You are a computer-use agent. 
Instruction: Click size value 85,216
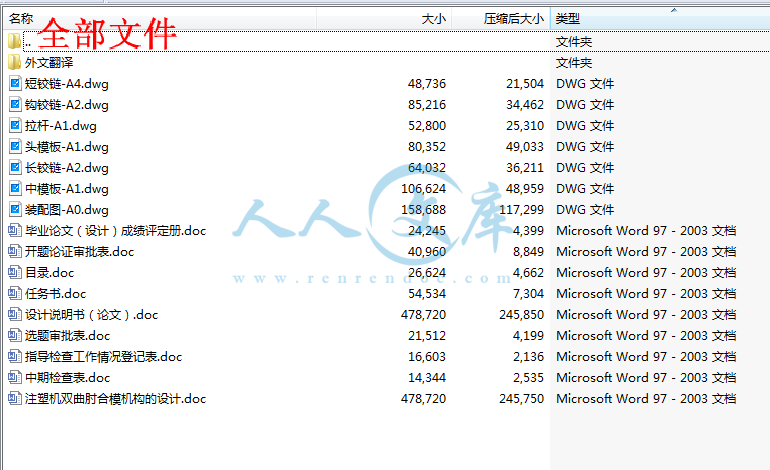click(427, 105)
